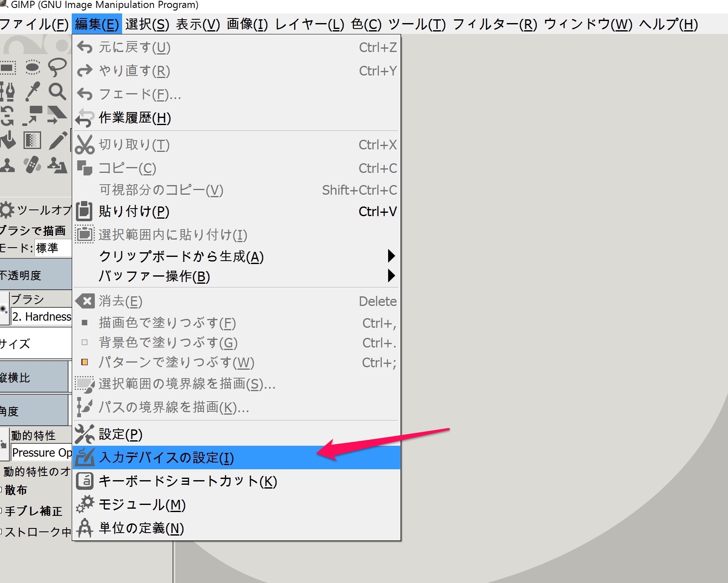Select the Bucket Fill tool
This screenshot has width=728, height=583.
pyautogui.click(x=8, y=141)
